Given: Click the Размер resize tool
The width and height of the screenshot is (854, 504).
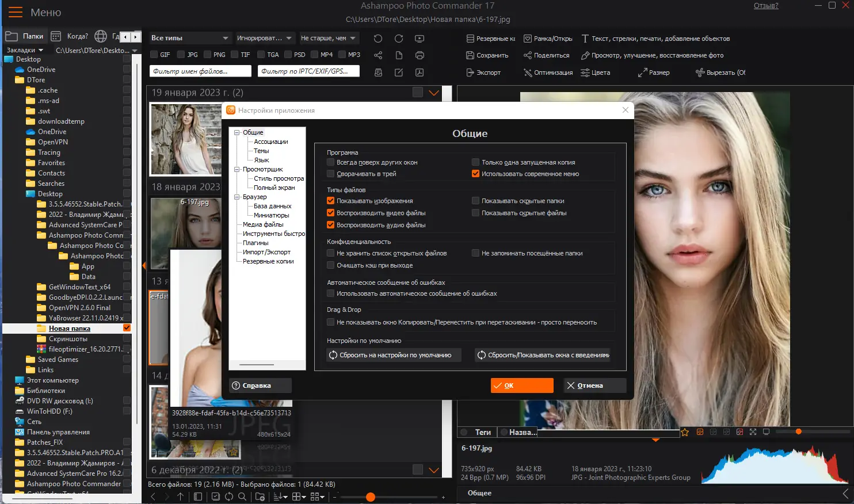Looking at the screenshot, I should tap(653, 72).
